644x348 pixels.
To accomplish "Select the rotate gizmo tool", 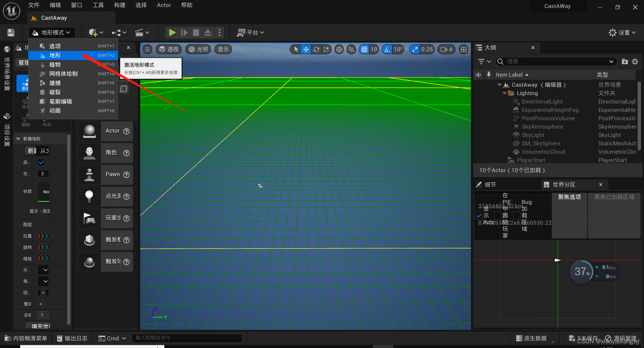I will 316,49.
